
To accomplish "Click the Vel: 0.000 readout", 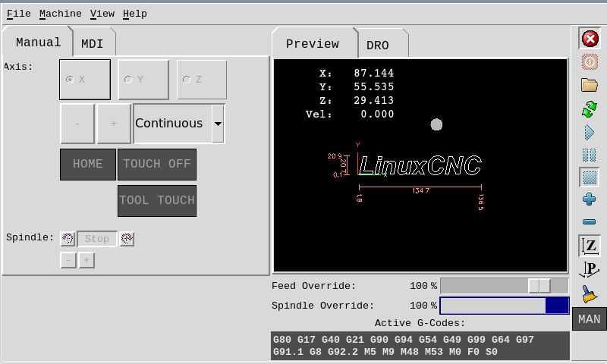I will tap(350, 114).
